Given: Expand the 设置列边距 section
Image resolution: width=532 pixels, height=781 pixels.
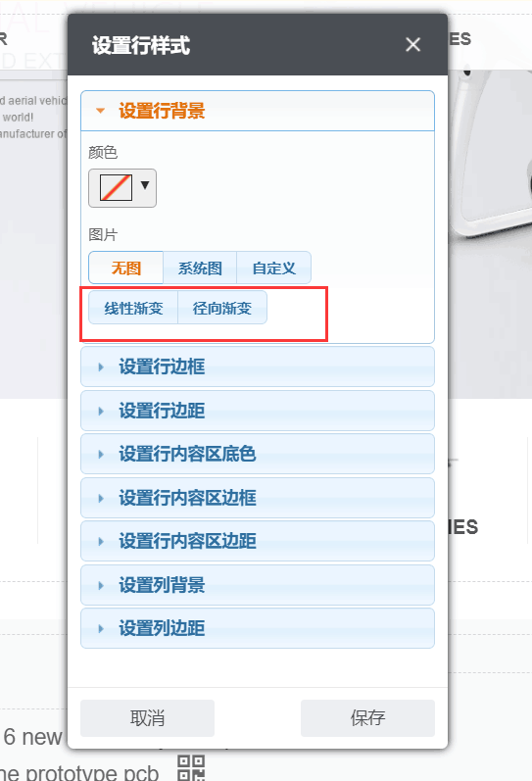Looking at the screenshot, I should point(258,628).
